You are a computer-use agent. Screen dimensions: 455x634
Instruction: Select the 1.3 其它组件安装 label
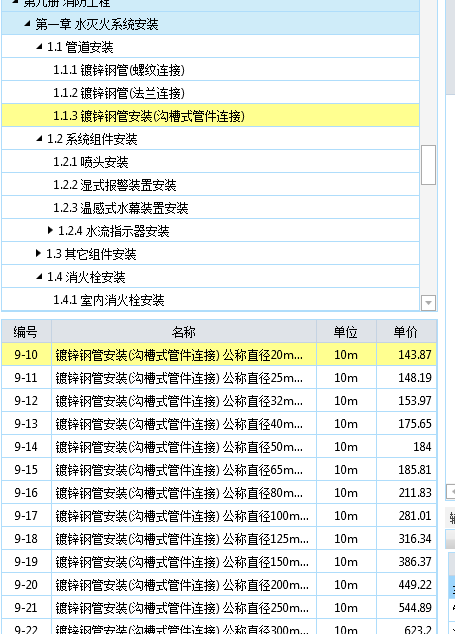91,254
